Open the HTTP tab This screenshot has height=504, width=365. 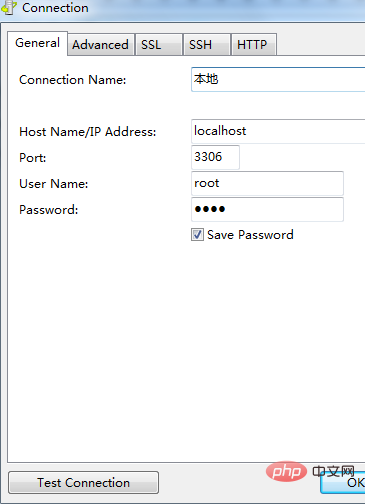tap(254, 44)
